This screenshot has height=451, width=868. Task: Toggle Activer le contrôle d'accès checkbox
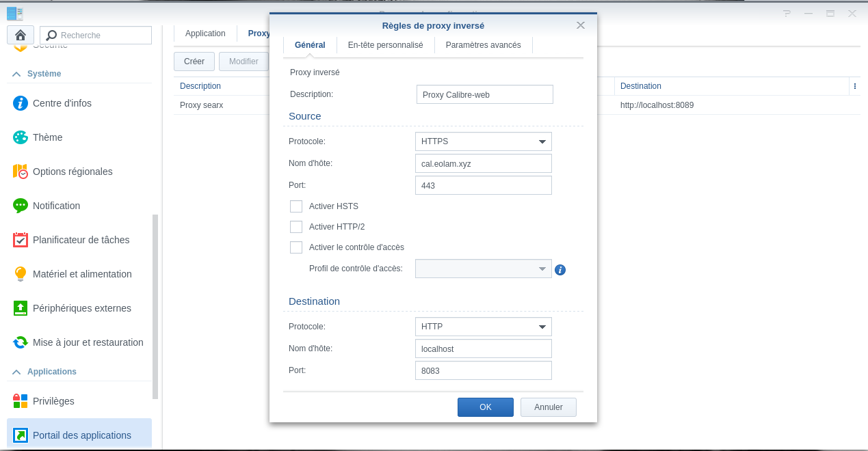coord(296,247)
